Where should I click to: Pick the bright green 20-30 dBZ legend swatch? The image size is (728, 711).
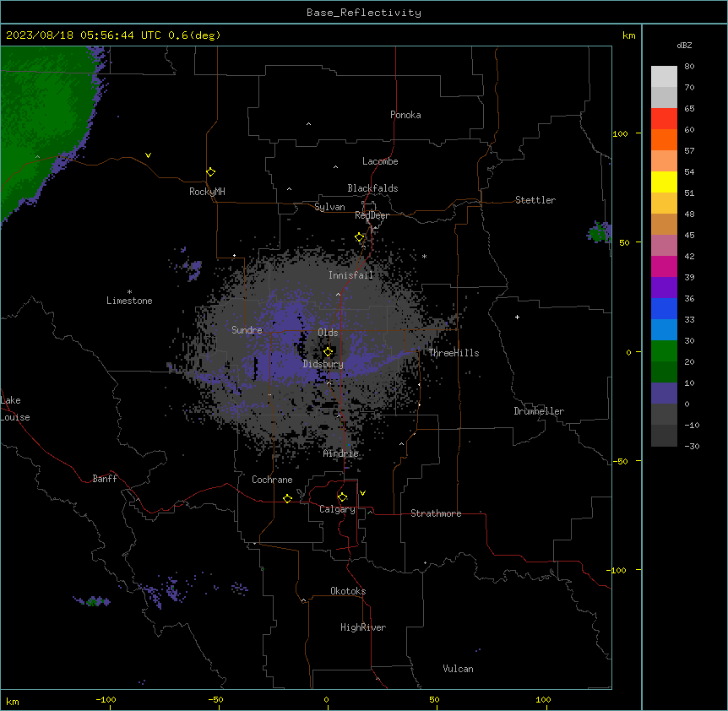click(664, 351)
